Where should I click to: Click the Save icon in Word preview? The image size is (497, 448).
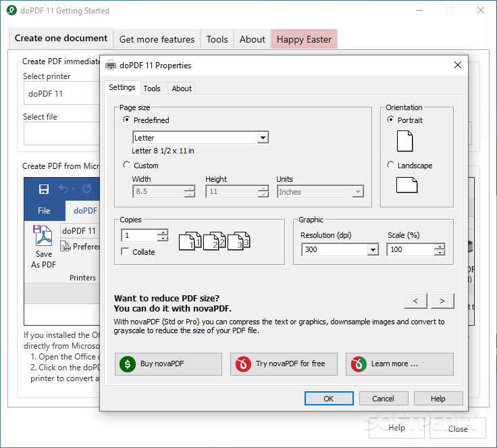tap(44, 189)
